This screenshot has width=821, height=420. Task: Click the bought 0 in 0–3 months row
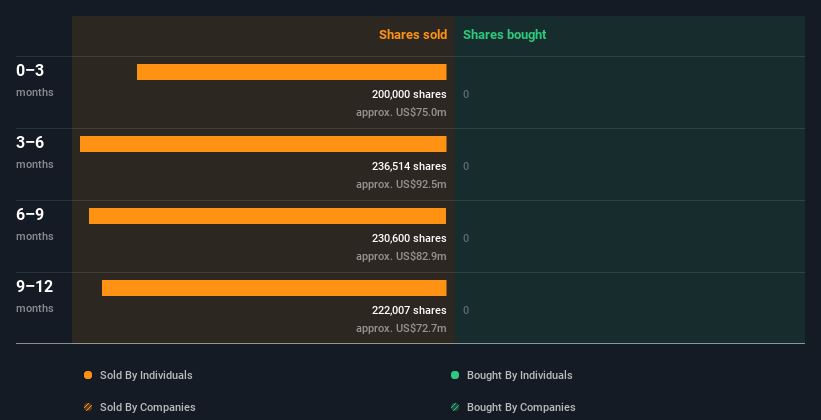coord(466,95)
